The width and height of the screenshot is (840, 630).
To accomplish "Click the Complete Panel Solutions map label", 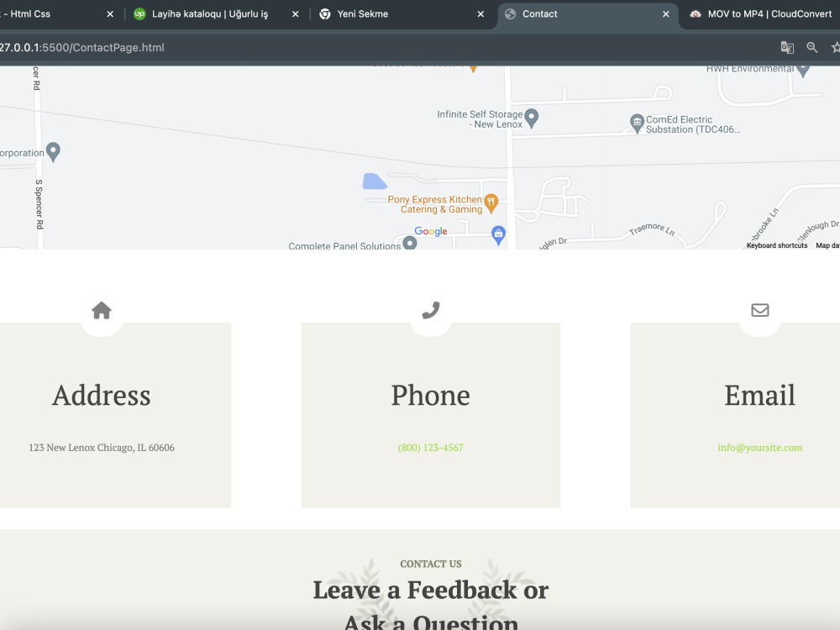I will pos(344,245).
